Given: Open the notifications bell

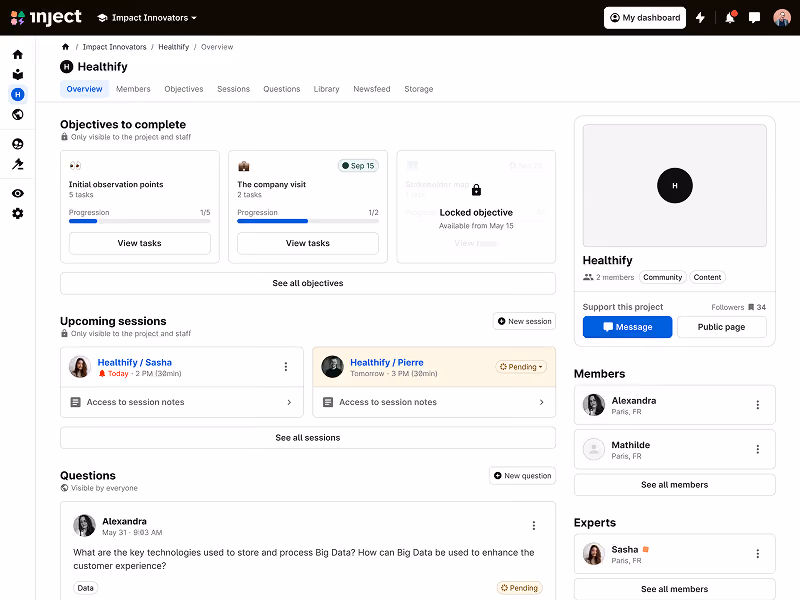Looking at the screenshot, I should point(730,18).
